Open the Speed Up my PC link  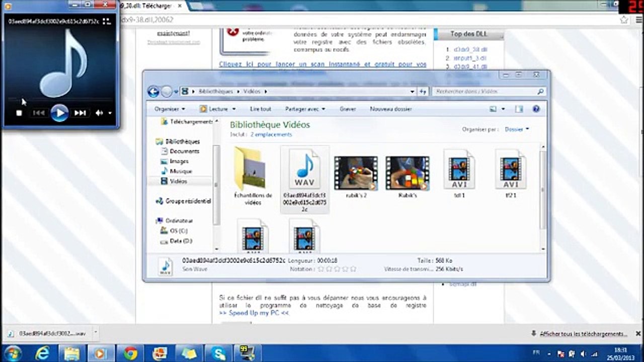point(254,313)
